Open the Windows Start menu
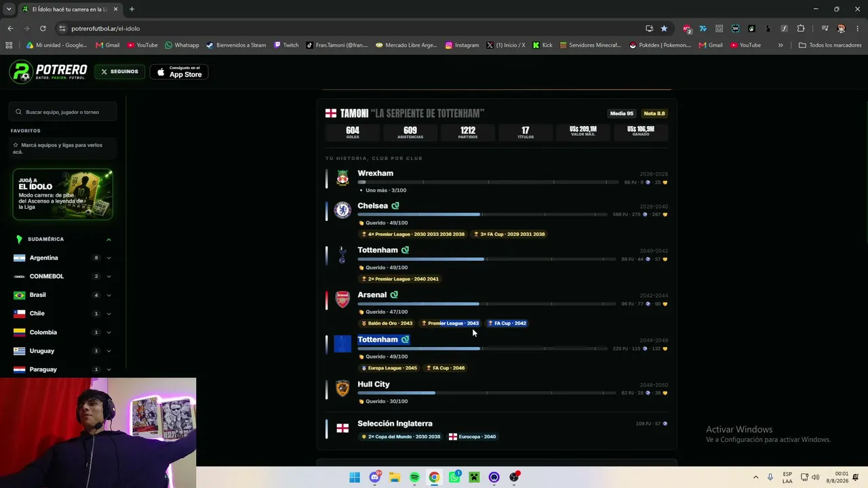 coord(355,477)
